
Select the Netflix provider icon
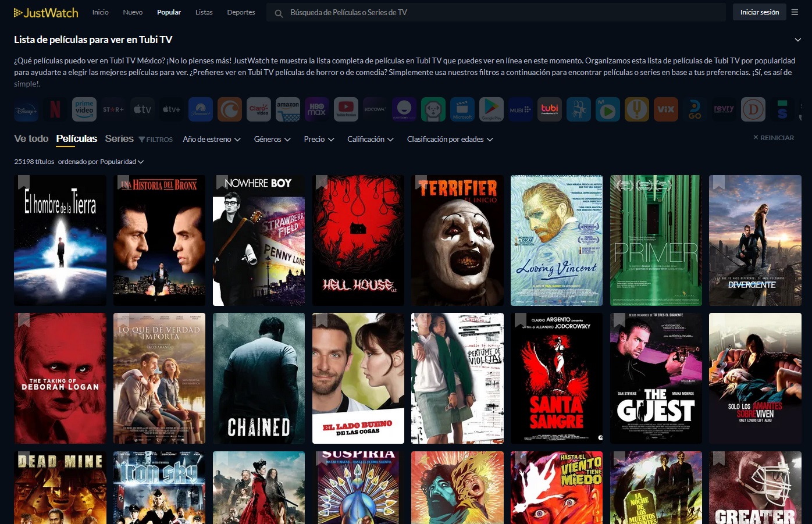point(55,109)
